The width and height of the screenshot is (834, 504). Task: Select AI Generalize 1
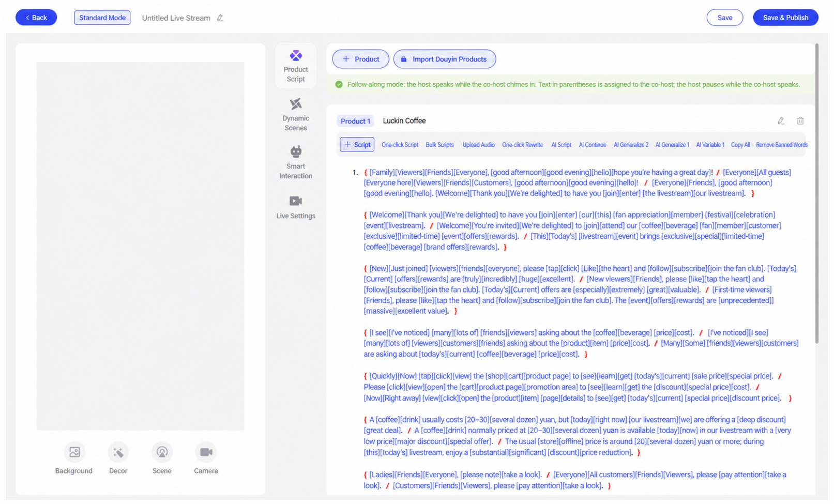point(672,145)
